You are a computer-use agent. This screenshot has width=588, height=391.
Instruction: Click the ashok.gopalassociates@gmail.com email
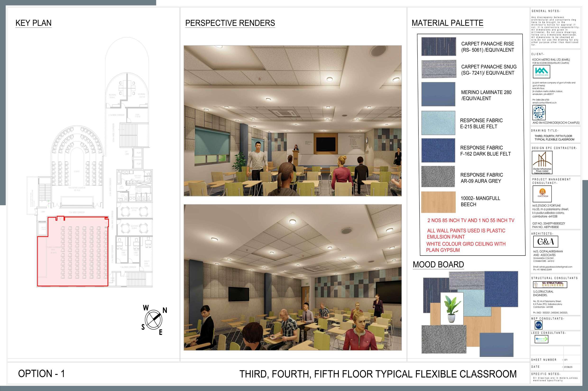click(x=553, y=267)
